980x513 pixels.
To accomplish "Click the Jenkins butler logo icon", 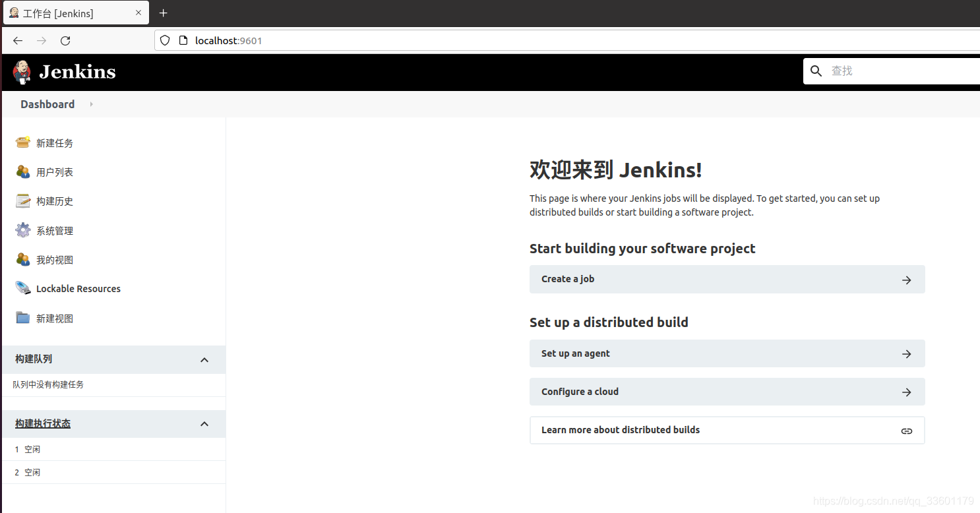I will point(22,72).
